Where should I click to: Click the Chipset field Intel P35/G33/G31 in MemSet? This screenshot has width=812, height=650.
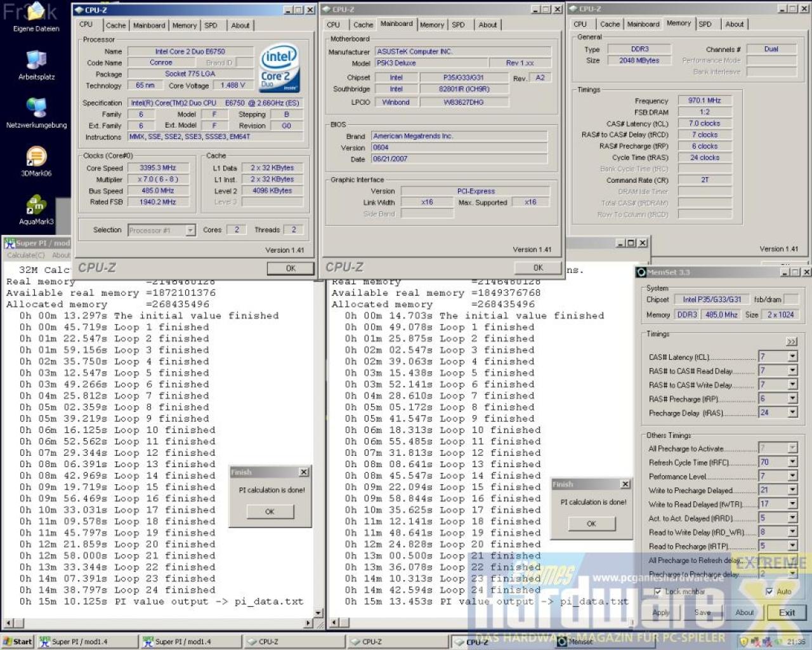[711, 300]
